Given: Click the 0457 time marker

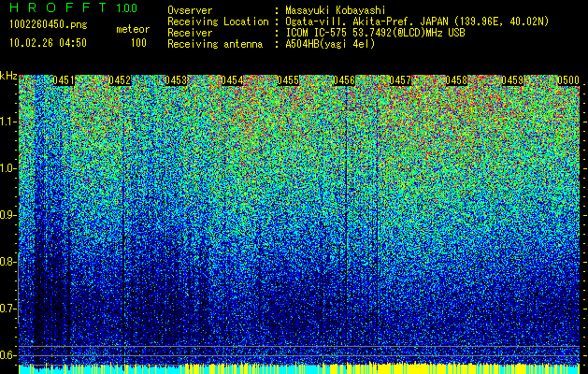Looking at the screenshot, I should tap(400, 80).
